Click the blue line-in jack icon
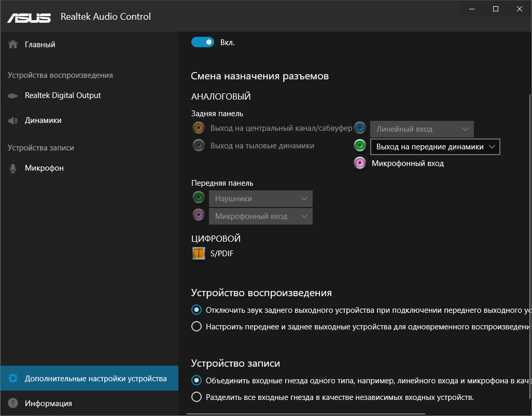 coord(360,128)
